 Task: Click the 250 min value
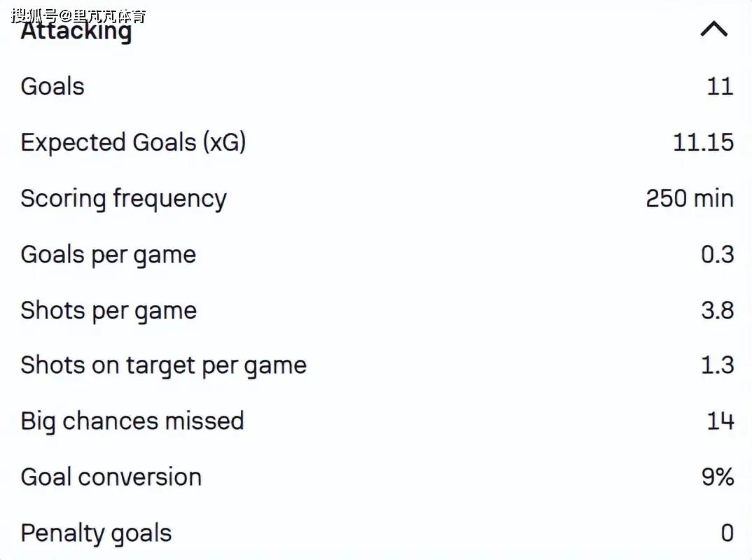[x=690, y=199]
